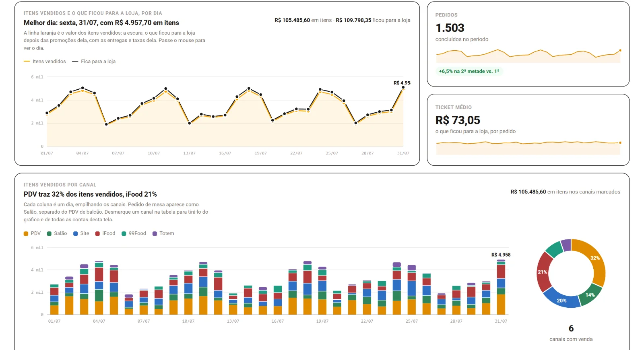Click the "Melhor dia: sexta, 31/07" heading
The height and width of the screenshot is (350, 644).
(101, 23)
